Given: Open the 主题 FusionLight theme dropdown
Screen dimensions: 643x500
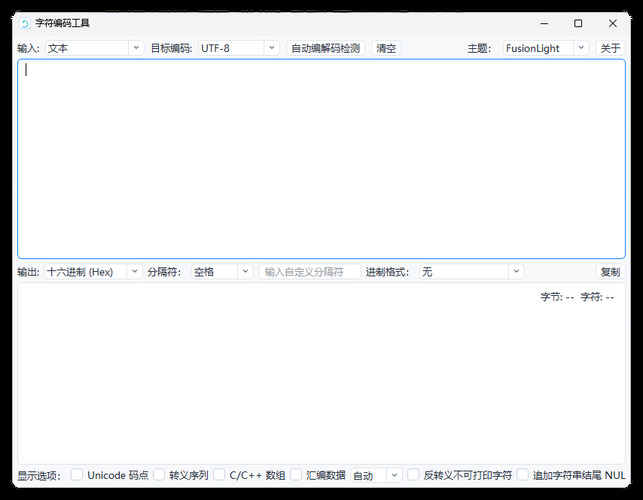Looking at the screenshot, I should pyautogui.click(x=545, y=48).
